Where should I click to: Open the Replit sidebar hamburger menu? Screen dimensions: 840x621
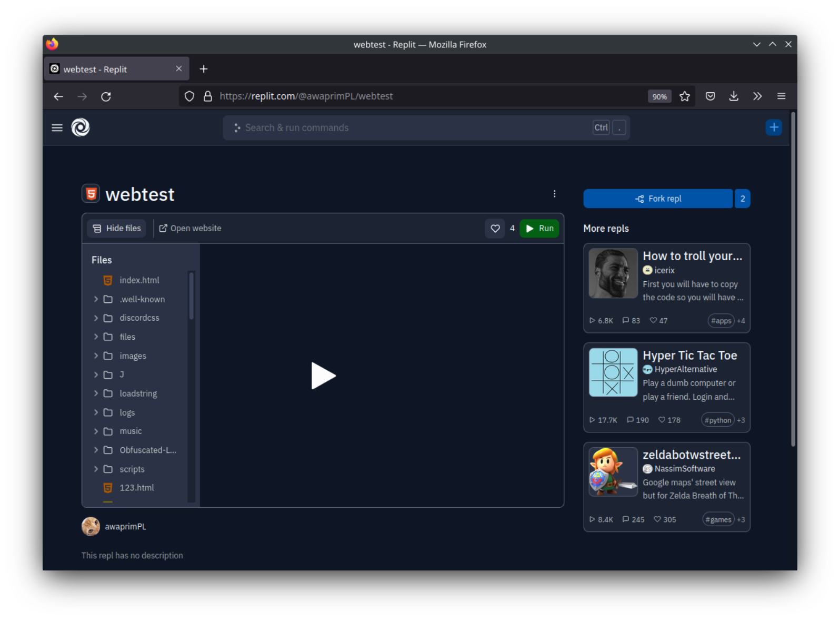[57, 127]
